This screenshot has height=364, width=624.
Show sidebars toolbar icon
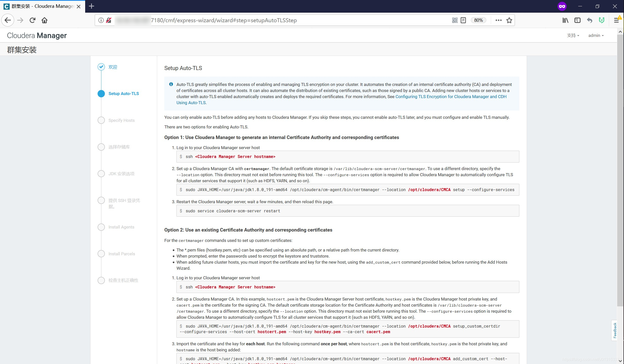click(577, 20)
